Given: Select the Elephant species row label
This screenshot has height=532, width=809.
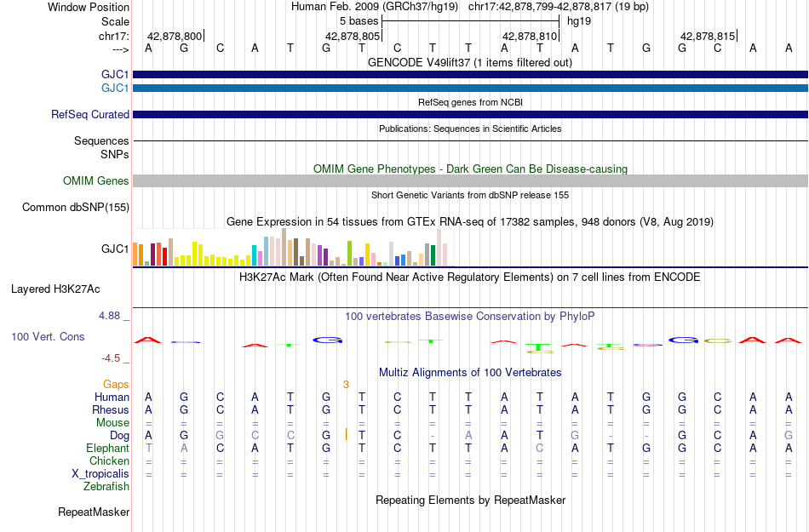Looking at the screenshot, I should [x=107, y=448].
